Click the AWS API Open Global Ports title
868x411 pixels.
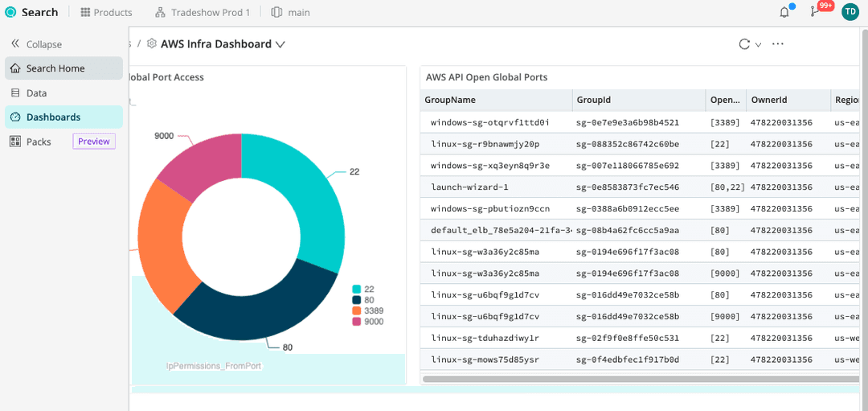pos(486,77)
